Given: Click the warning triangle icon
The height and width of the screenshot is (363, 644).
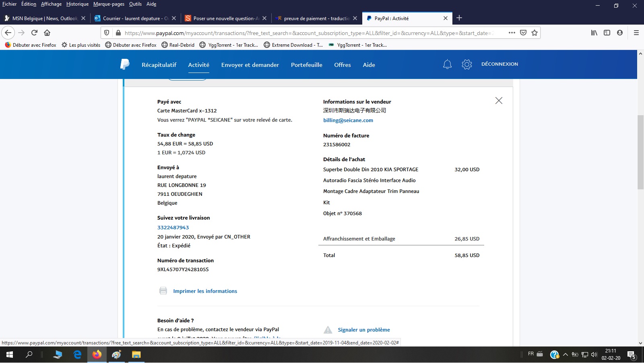Looking at the screenshot, I should point(328,330).
